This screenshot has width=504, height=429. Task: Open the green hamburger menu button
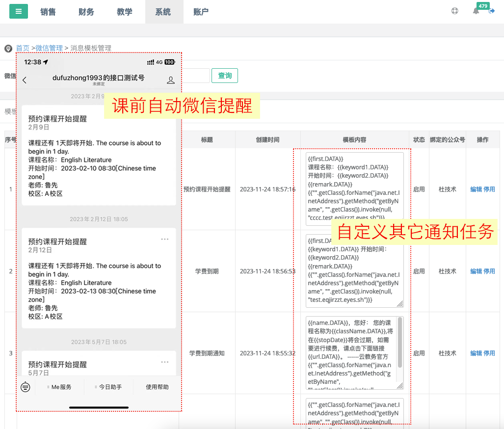(19, 12)
